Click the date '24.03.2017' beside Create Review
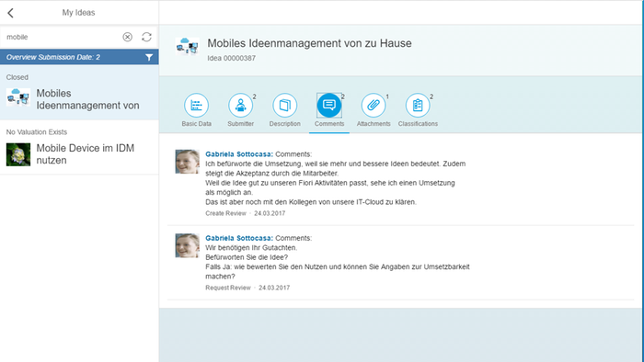The image size is (644, 362). tap(270, 213)
